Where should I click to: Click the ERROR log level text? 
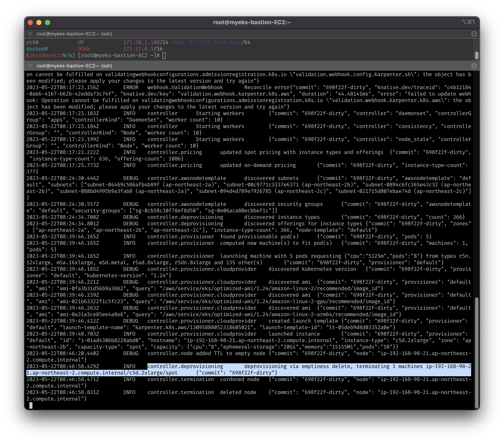(x=131, y=87)
